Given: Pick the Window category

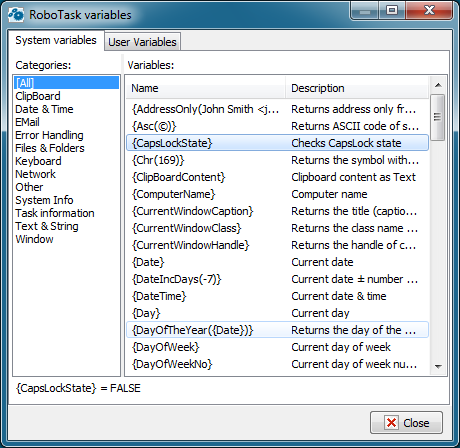Looking at the screenshot, I should click(x=66, y=239).
